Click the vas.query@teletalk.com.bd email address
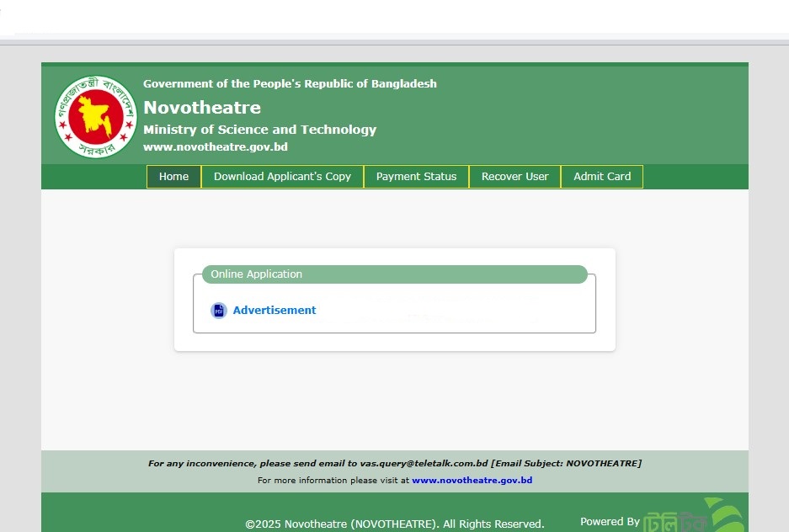The width and height of the screenshot is (789, 532). (424, 464)
